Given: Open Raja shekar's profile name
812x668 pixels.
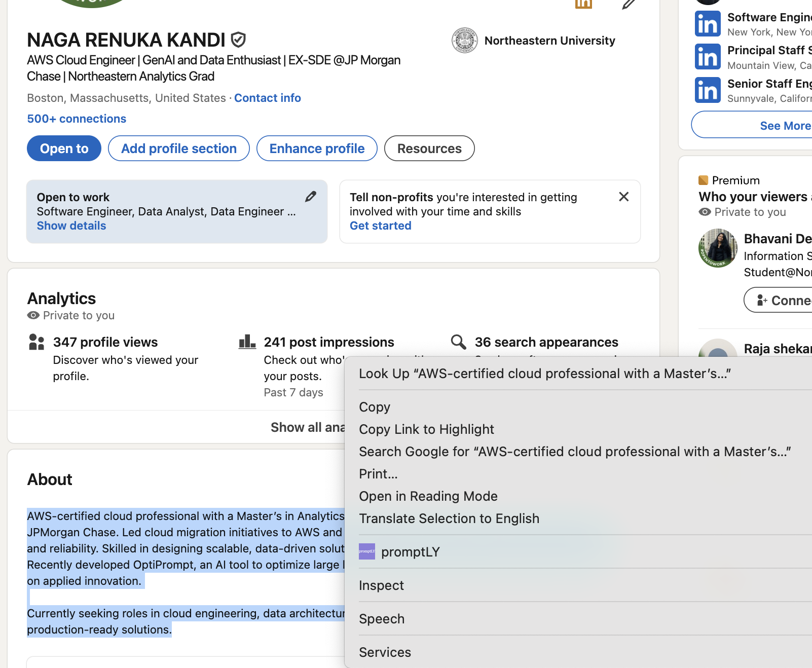Looking at the screenshot, I should [x=778, y=349].
